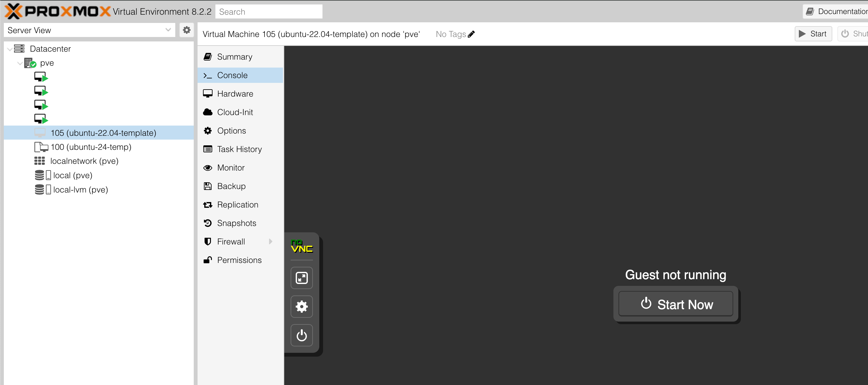Screen dimensions: 868x385
Task: Click the Start button in the toolbar
Action: [x=813, y=34]
